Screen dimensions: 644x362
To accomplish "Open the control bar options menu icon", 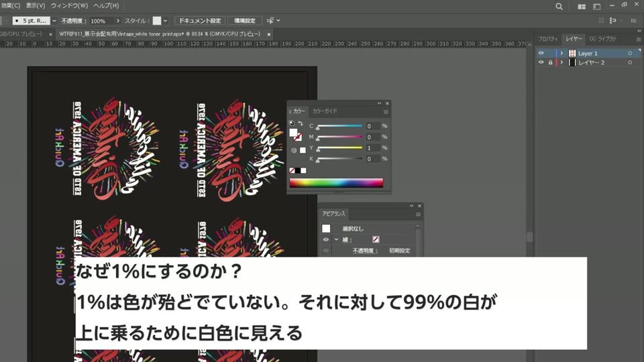I will click(x=634, y=21).
